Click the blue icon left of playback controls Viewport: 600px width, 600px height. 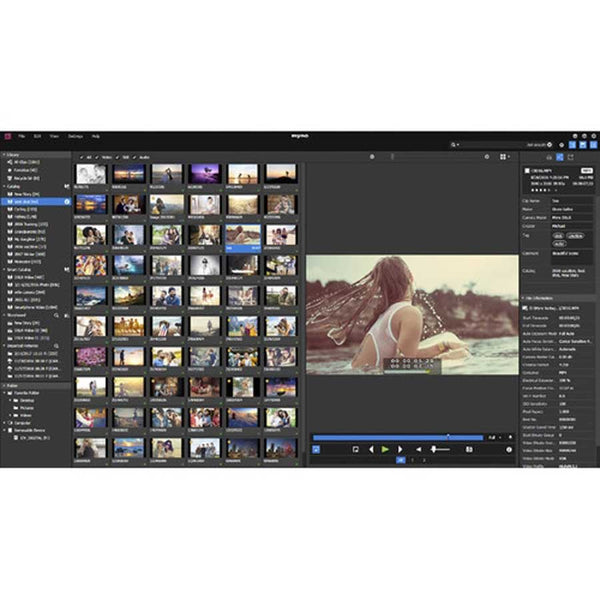317,450
